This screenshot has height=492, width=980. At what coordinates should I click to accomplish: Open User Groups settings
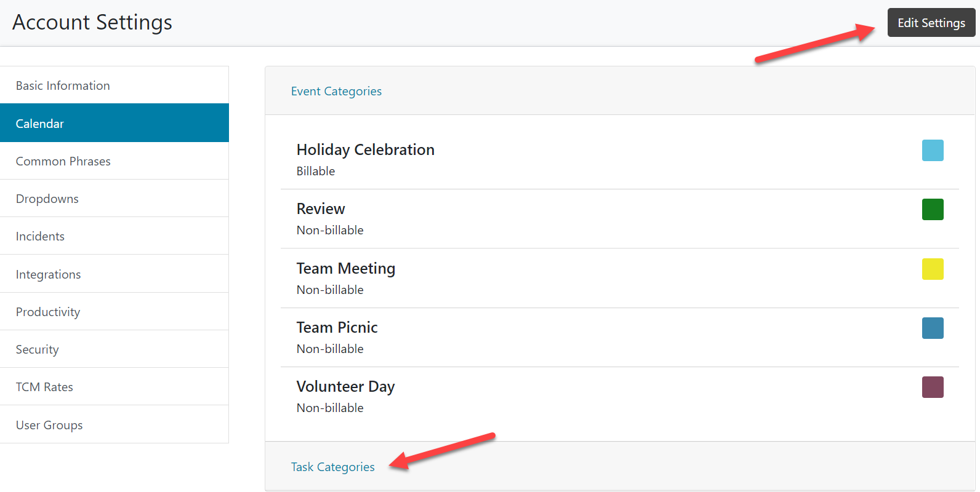click(x=49, y=425)
